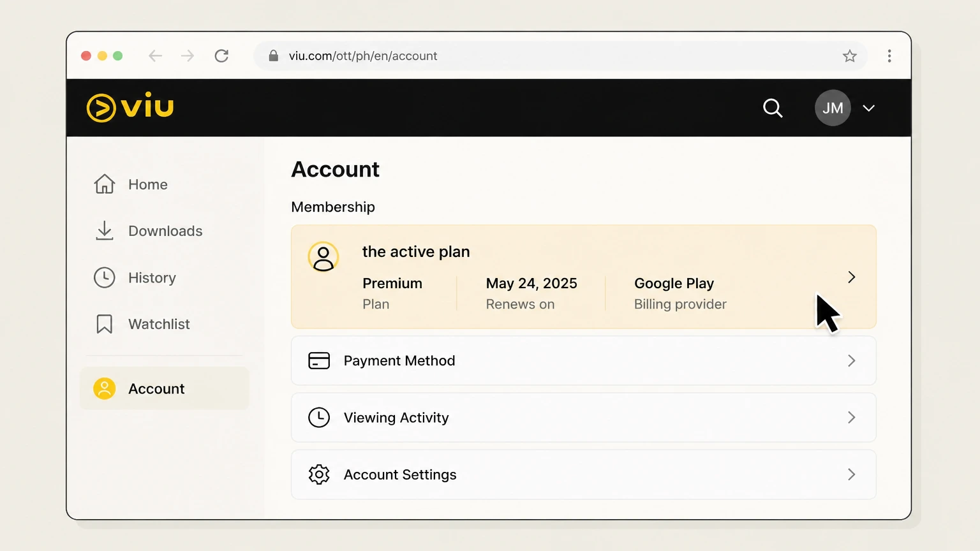Click the "Account" page heading
980x551 pixels.
(336, 170)
